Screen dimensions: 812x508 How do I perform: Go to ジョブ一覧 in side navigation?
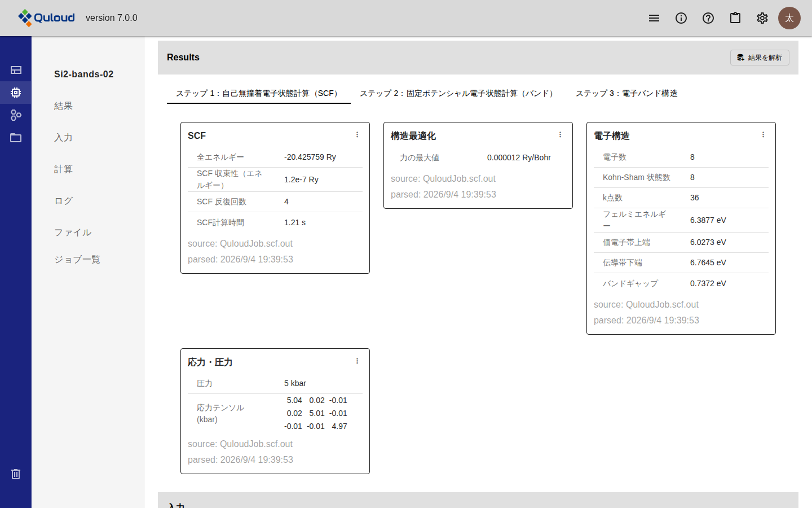pyautogui.click(x=77, y=260)
